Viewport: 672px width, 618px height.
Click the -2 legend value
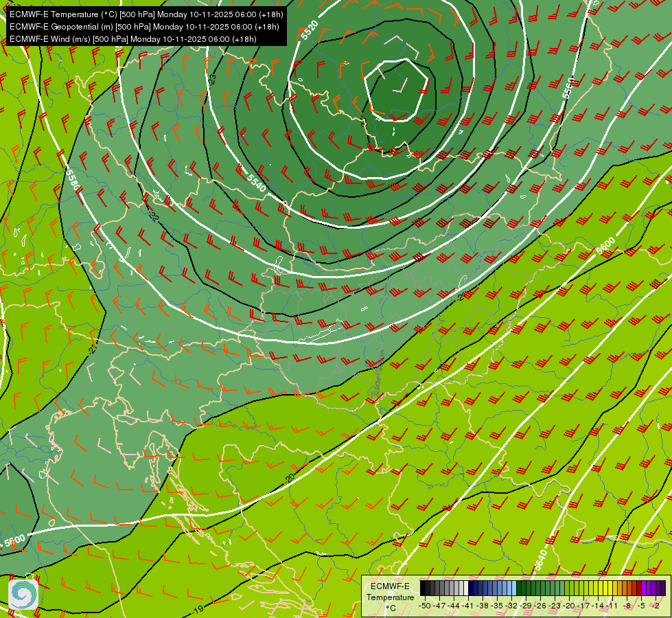[x=656, y=606]
